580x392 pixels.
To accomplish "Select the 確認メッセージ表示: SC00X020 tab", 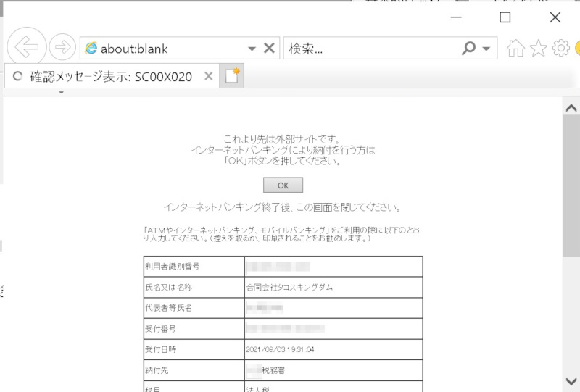I will pos(111,77).
